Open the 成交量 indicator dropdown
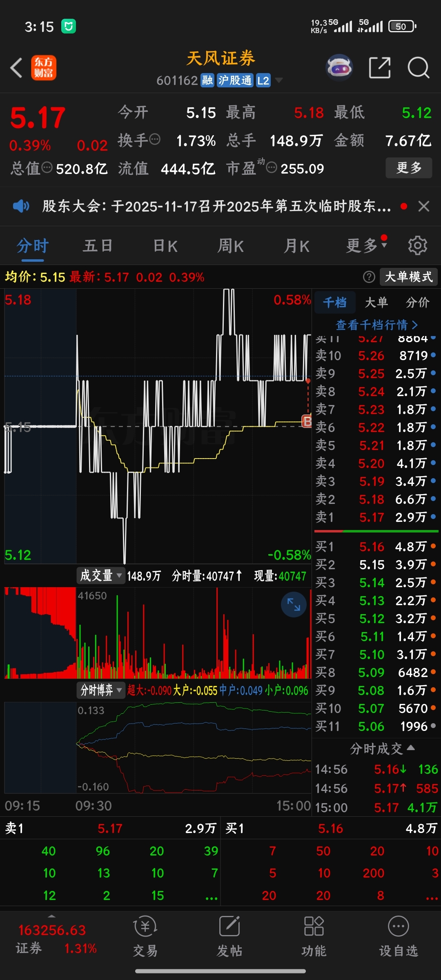This screenshot has width=441, height=980. tap(101, 576)
